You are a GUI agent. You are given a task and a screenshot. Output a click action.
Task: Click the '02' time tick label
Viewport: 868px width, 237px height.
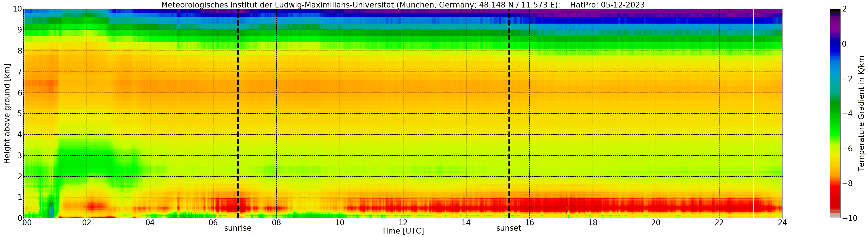(x=87, y=223)
